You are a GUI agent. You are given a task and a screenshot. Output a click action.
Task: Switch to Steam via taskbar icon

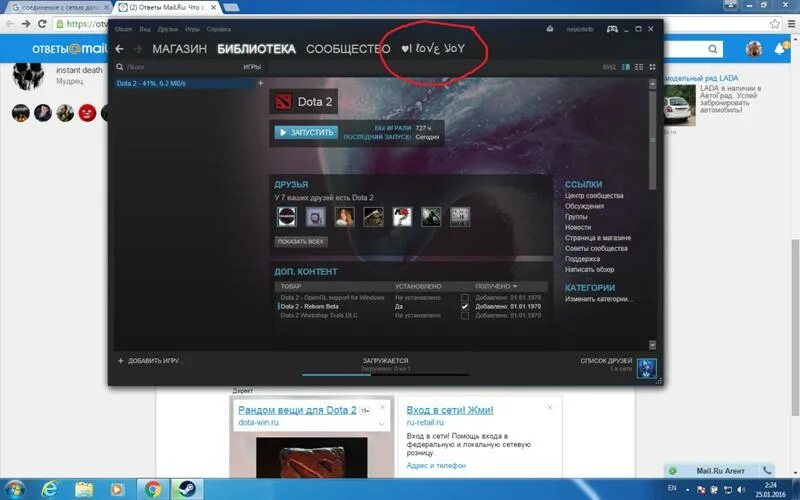coord(187,489)
